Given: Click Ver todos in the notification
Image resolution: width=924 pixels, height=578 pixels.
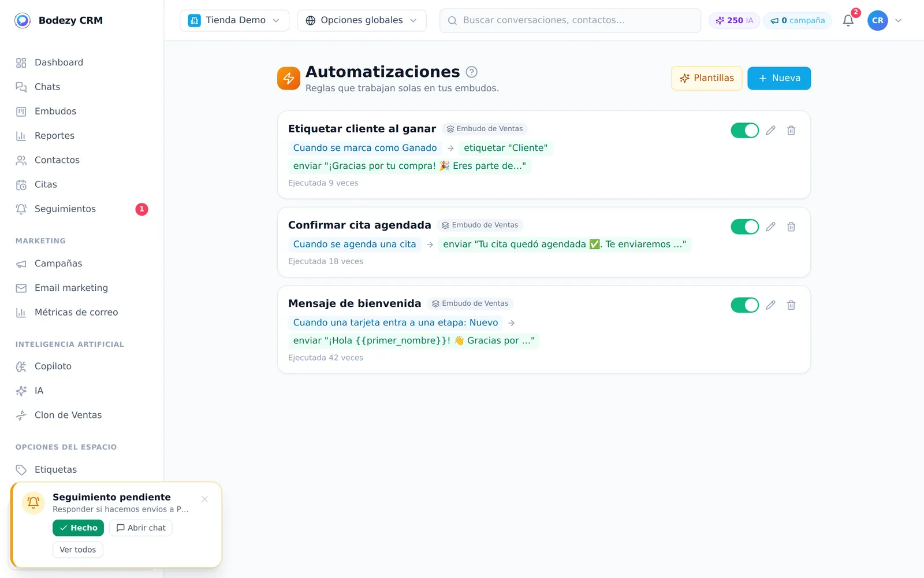Looking at the screenshot, I should coord(78,550).
